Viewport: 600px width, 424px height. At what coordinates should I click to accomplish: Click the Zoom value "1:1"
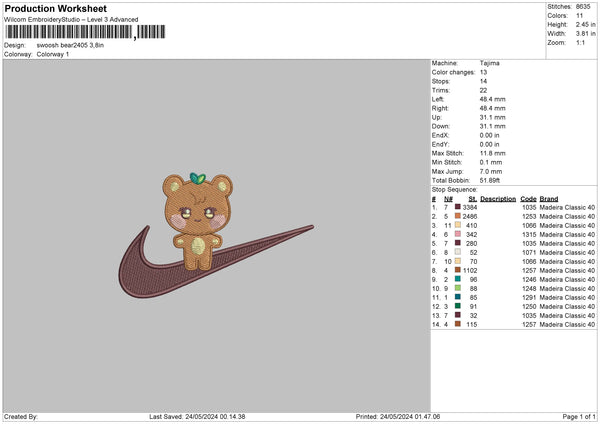(580, 42)
